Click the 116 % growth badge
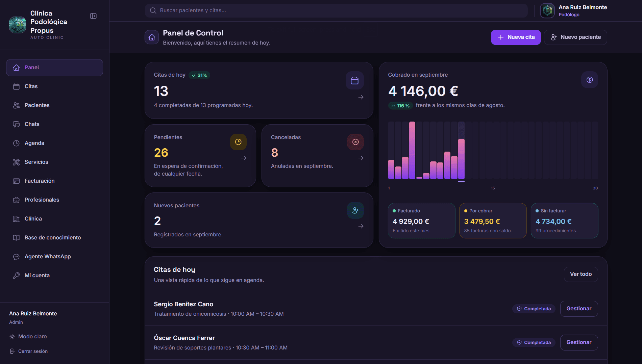 coord(400,106)
